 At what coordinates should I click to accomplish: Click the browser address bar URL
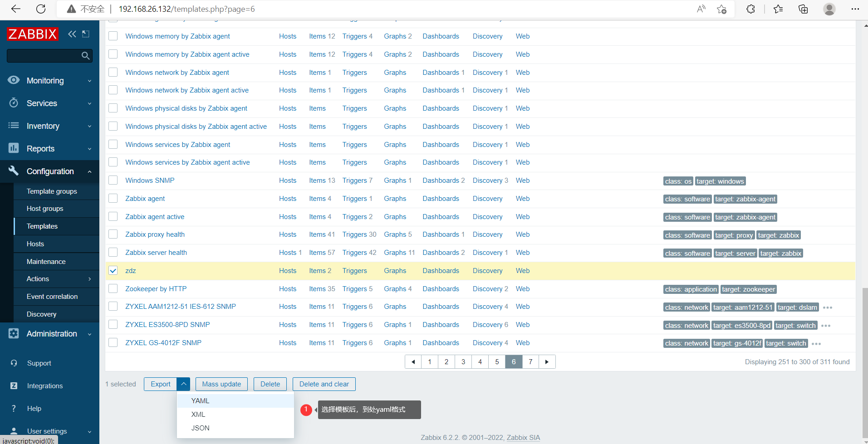pos(187,9)
